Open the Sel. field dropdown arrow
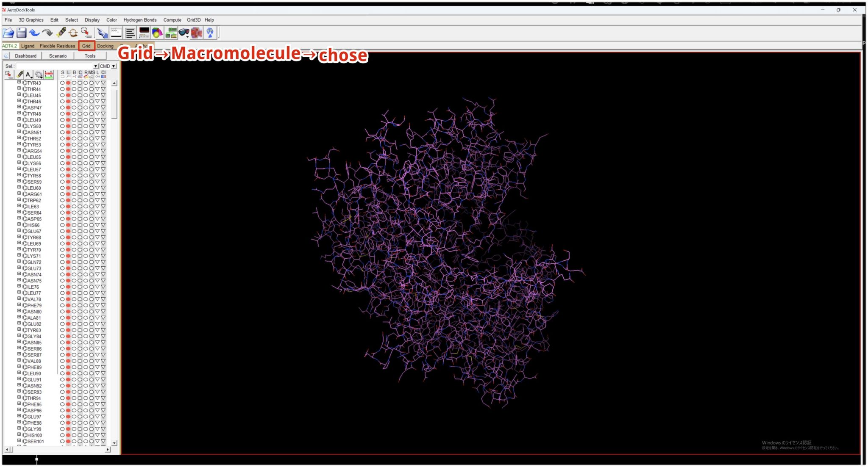The image size is (868, 467). click(95, 66)
